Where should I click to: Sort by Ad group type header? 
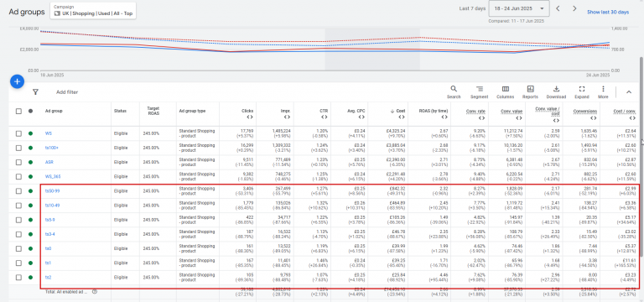pyautogui.click(x=192, y=111)
